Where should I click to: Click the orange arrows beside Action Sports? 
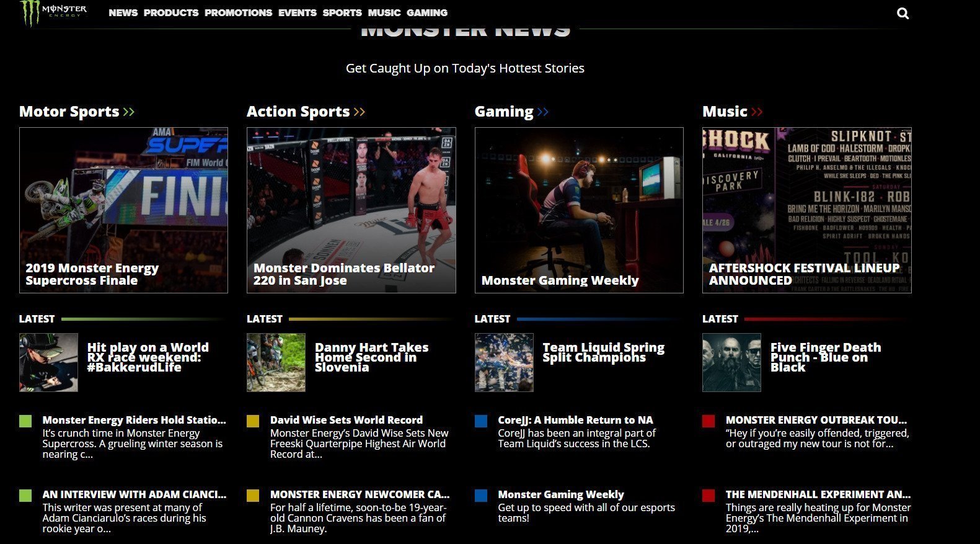coord(360,112)
